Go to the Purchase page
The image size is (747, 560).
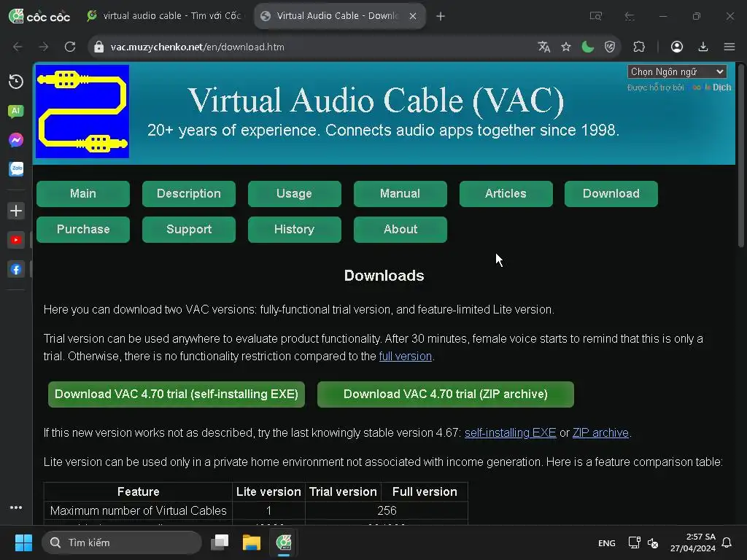(x=83, y=230)
